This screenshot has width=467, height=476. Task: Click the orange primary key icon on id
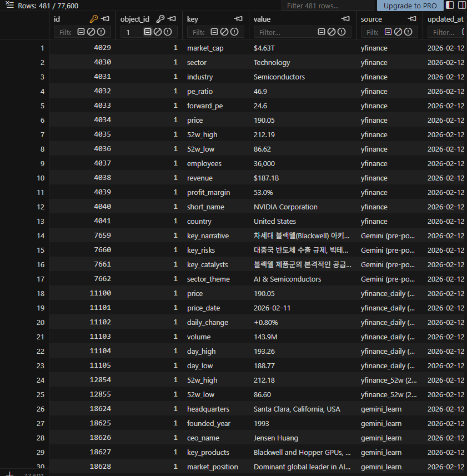click(x=93, y=19)
